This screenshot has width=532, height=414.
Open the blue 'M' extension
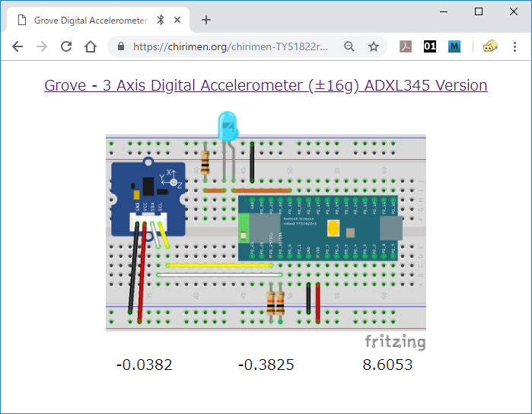pyautogui.click(x=454, y=46)
